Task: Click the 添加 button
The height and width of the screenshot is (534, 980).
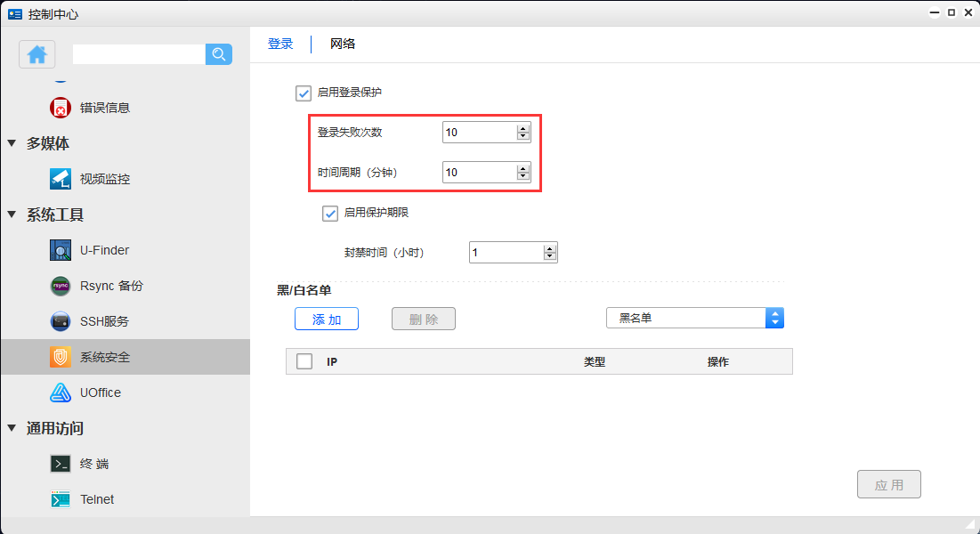Action: [327, 320]
